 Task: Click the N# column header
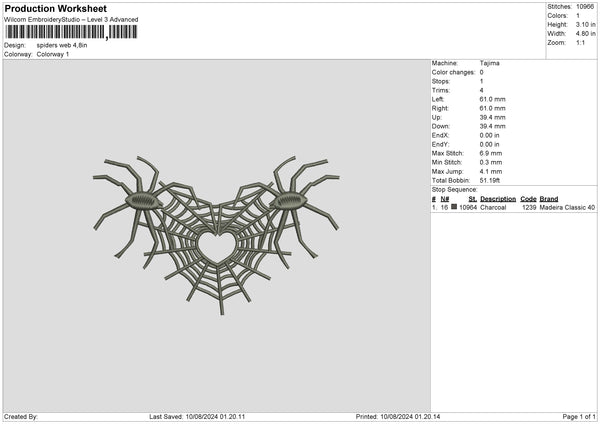click(446, 198)
